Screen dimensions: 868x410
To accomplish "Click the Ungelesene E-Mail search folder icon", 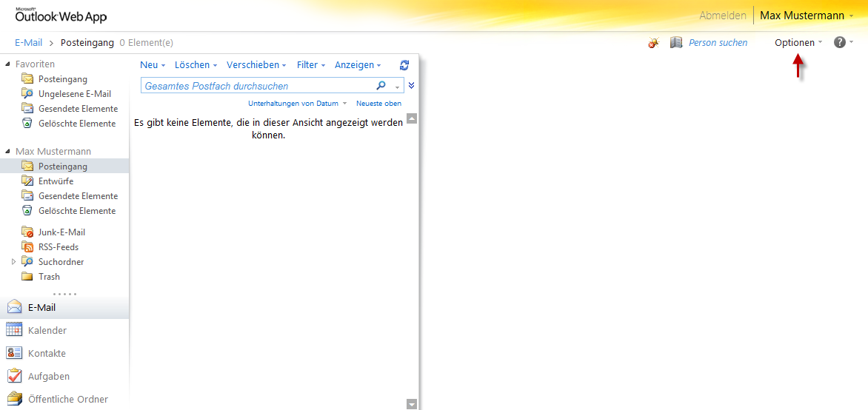I will 27,93.
